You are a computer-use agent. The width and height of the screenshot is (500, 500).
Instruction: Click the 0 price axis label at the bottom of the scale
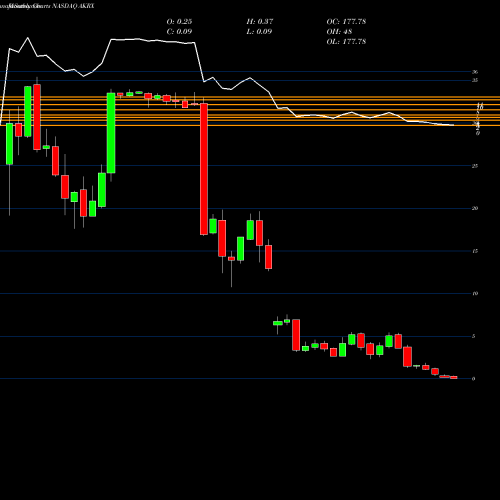[x=474, y=379]
